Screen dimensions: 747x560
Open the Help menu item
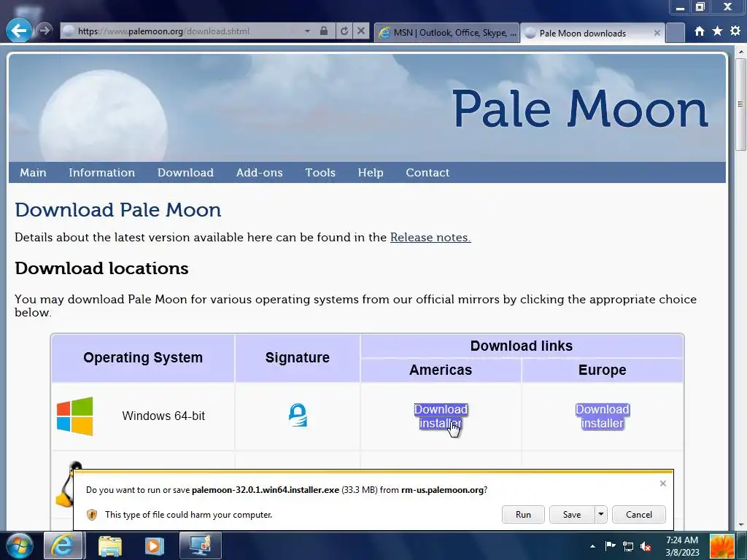(371, 172)
